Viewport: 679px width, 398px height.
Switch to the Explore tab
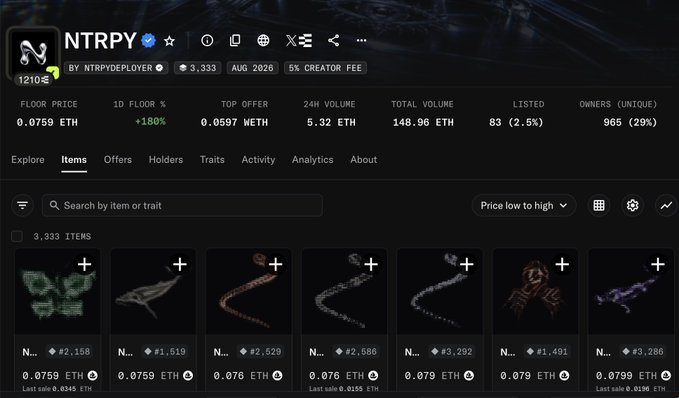click(x=28, y=160)
